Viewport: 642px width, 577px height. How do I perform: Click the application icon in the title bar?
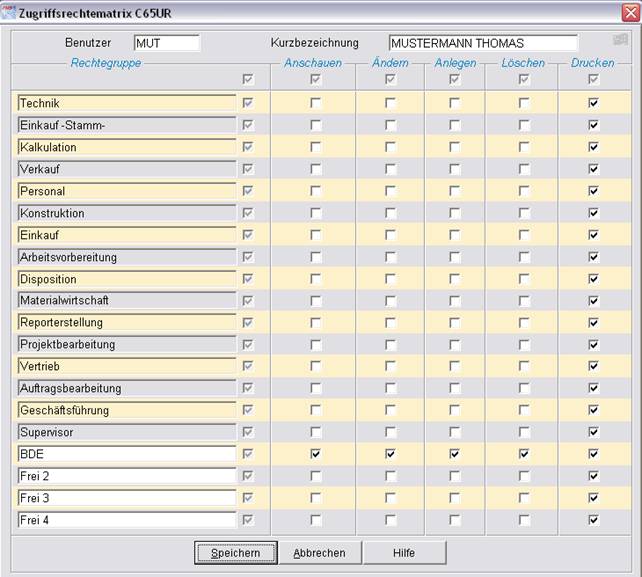click(x=9, y=10)
